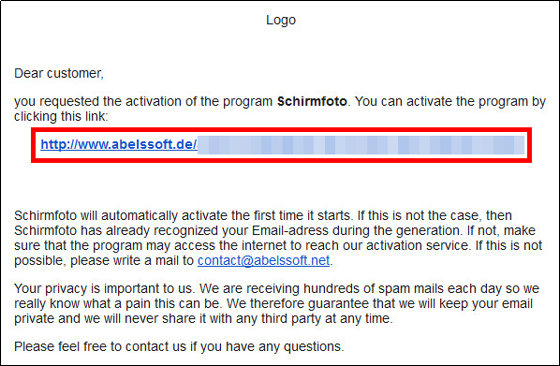Click the word "questions" in the last line
The width and height of the screenshot is (560, 366).
[x=314, y=346]
